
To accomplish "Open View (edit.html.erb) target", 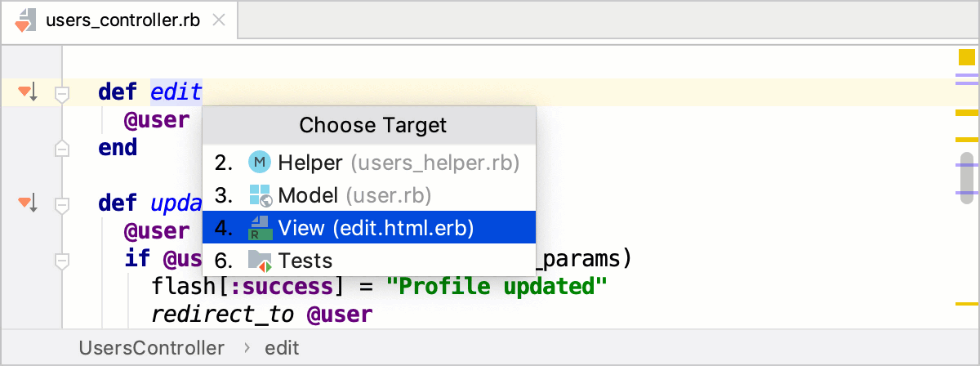I will (x=376, y=228).
